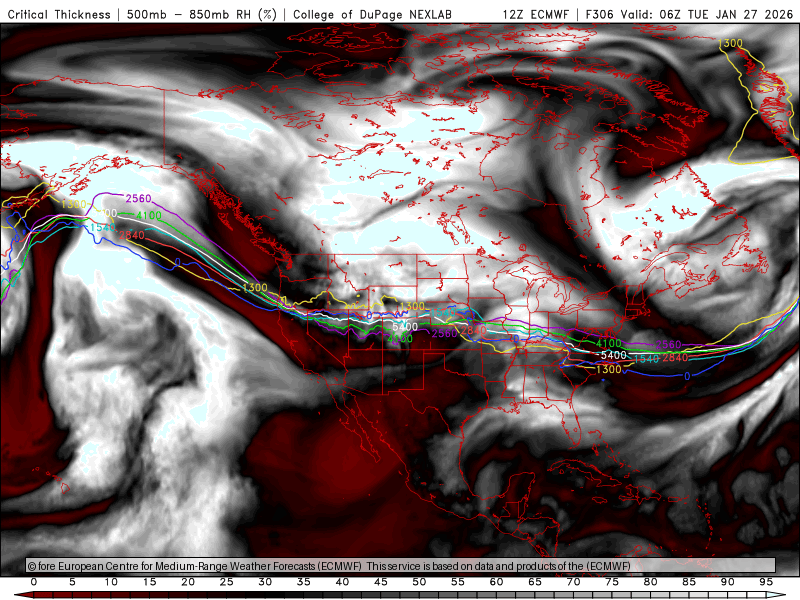Screen dimensions: 800x600
Task: Click the ECMWF copyright notice banner
Action: click(x=401, y=566)
